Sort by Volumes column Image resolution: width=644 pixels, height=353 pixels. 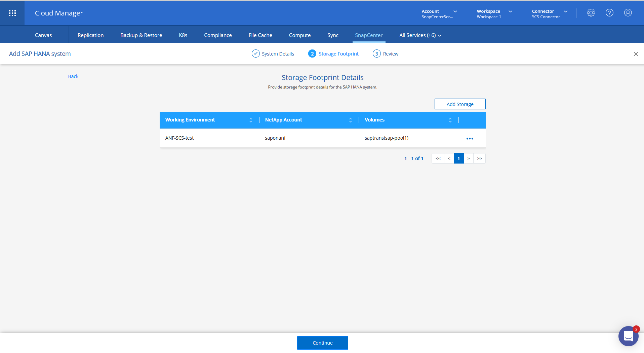click(450, 120)
